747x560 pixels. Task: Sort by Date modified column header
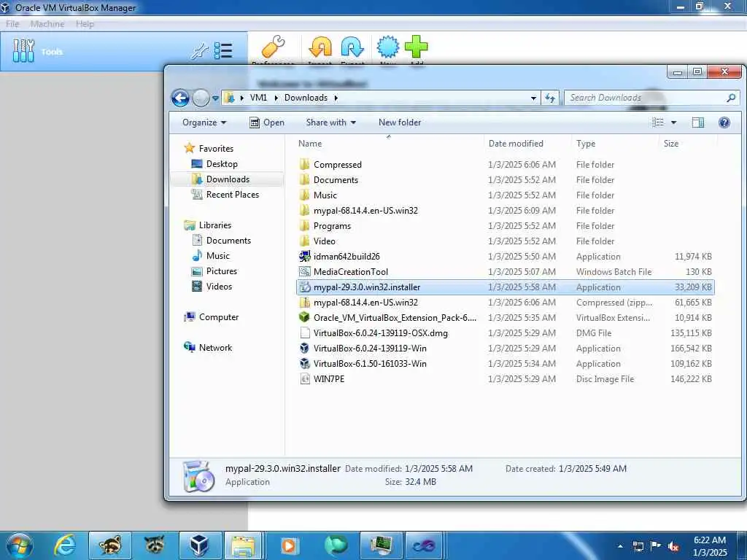[516, 144]
